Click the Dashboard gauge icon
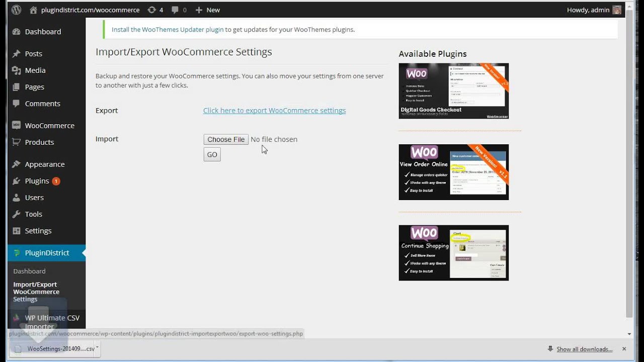Viewport: 644px width, 362px height. pyautogui.click(x=17, y=32)
